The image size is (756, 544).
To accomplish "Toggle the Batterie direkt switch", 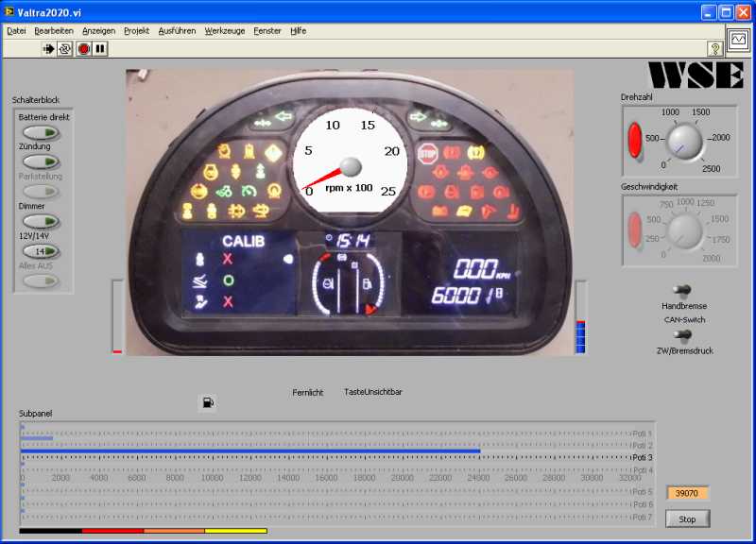I will (42, 132).
